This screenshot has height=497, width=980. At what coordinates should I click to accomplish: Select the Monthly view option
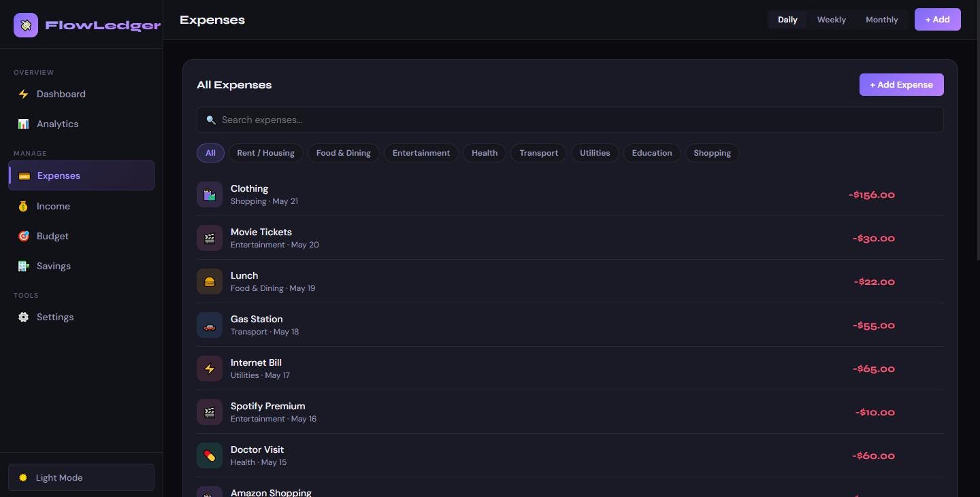tap(881, 20)
